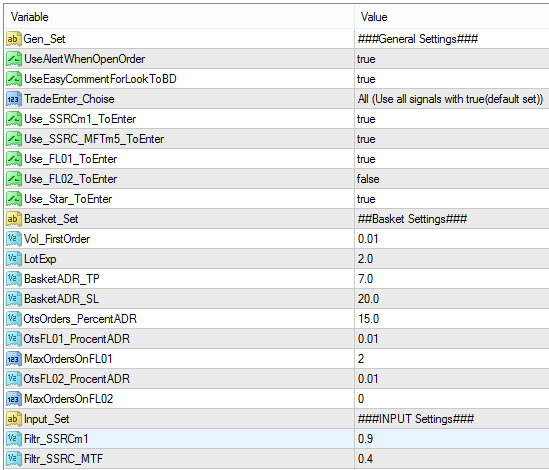This screenshot has width=549, height=470.
Task: Toggle the true value of Use_SSRC_MFTm5_ToEnter
Action: [366, 139]
